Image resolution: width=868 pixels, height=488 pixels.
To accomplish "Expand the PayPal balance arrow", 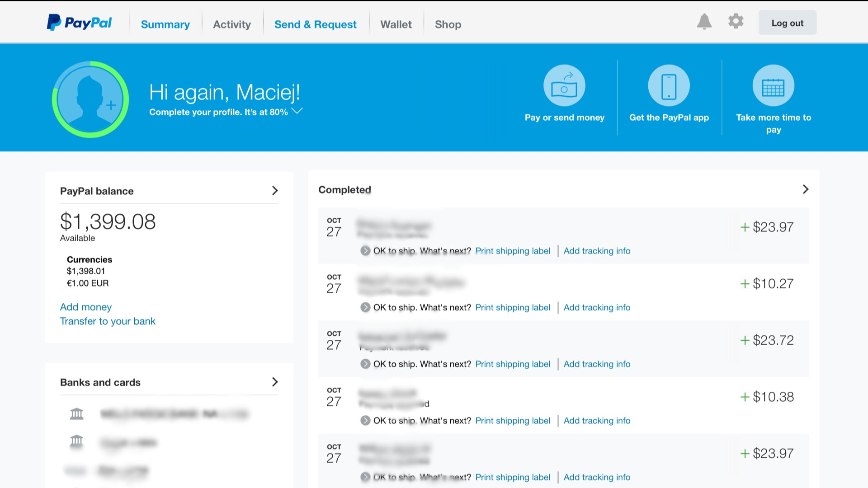I will point(274,191).
